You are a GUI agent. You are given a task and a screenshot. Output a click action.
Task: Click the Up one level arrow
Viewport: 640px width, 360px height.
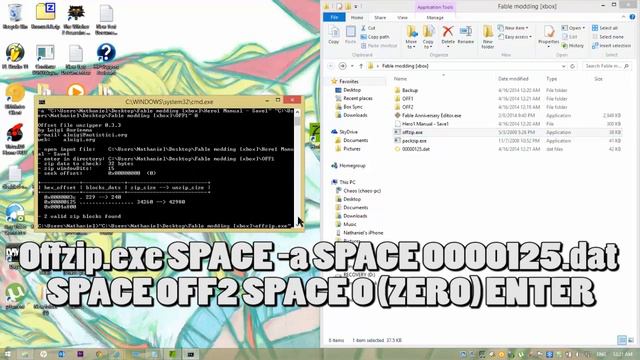[x=361, y=66]
